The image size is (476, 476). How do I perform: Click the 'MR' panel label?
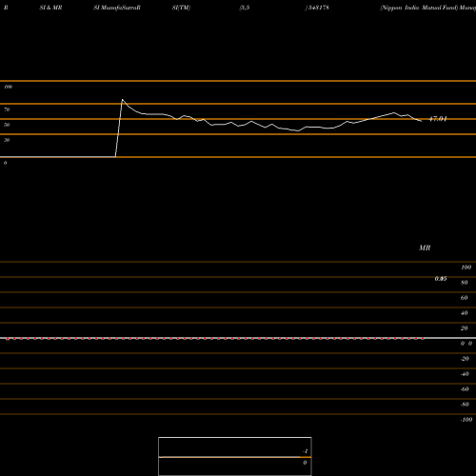click(x=425, y=248)
